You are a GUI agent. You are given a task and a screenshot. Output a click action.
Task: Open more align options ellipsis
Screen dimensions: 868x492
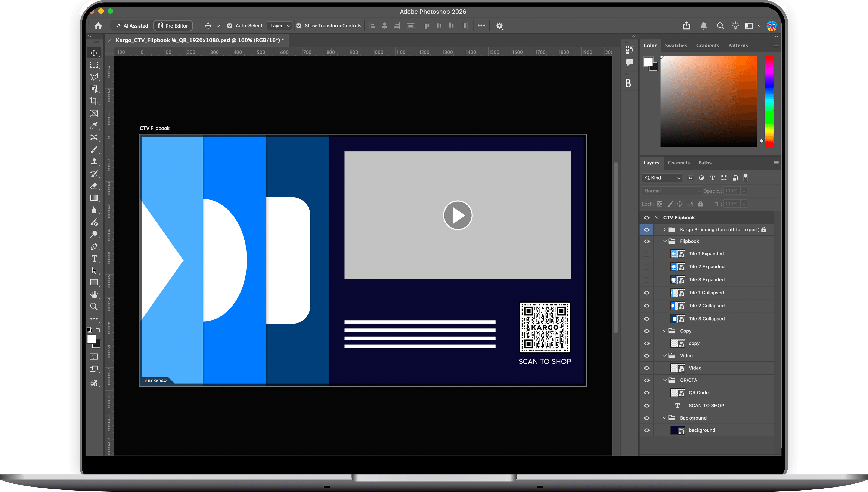pyautogui.click(x=481, y=26)
